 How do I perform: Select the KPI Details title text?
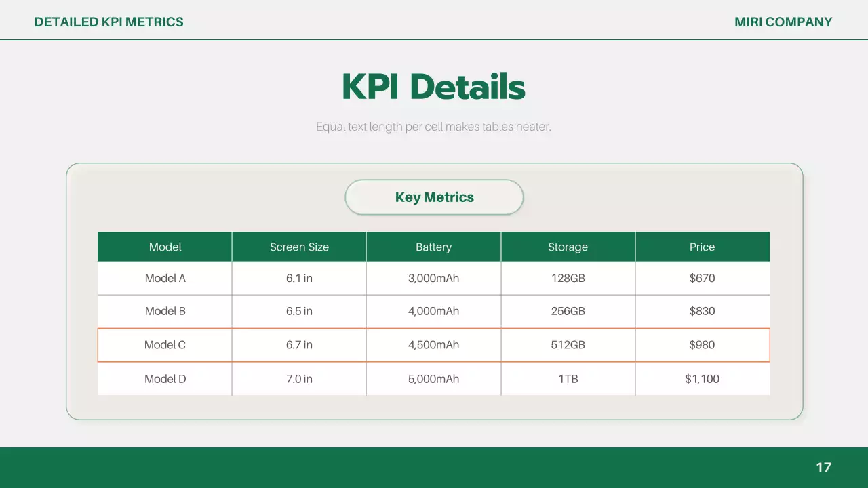click(433, 87)
